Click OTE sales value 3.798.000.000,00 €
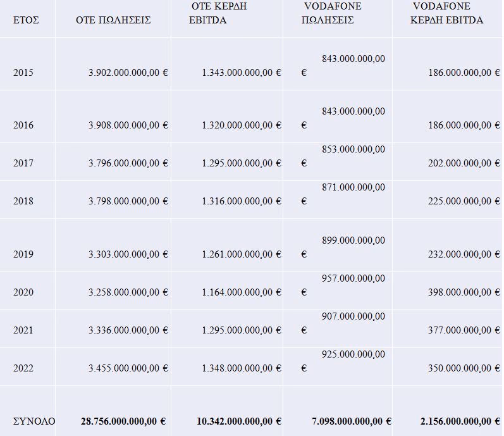The width and height of the screenshot is (504, 436). click(128, 201)
